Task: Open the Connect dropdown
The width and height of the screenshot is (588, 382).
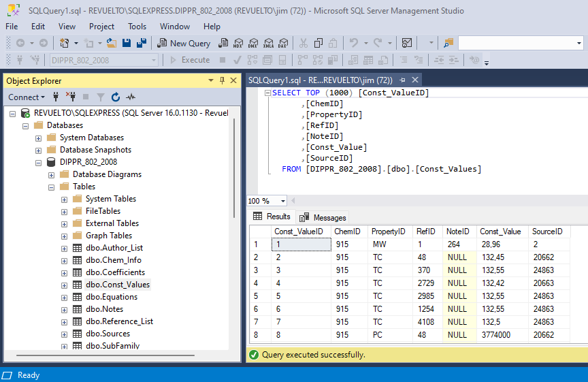Action: tap(27, 97)
